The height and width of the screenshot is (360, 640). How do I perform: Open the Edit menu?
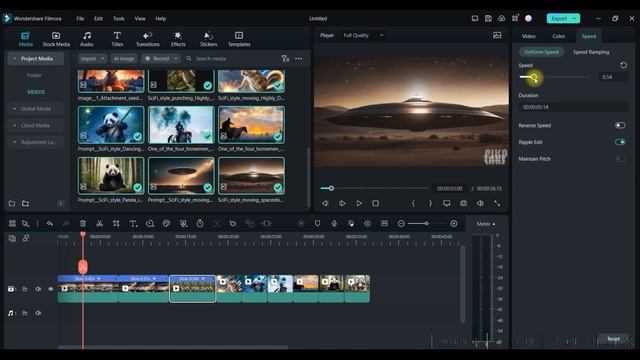[98, 19]
